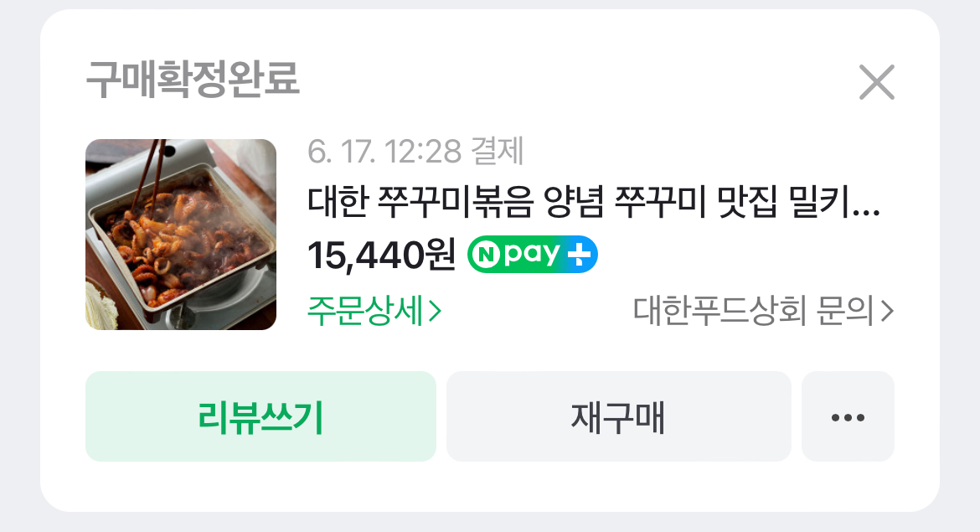The height and width of the screenshot is (532, 980).
Task: Click the green chevron after 주문상세
Action: pos(435,312)
